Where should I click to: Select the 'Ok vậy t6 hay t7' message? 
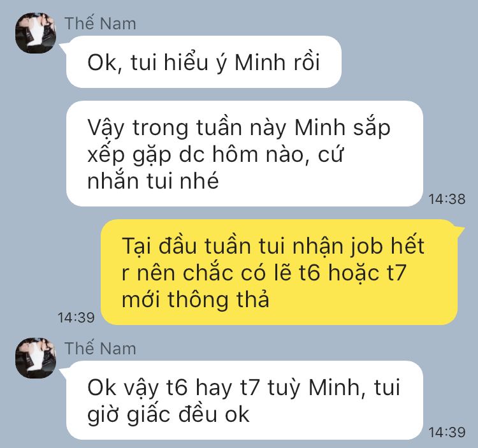(245, 400)
